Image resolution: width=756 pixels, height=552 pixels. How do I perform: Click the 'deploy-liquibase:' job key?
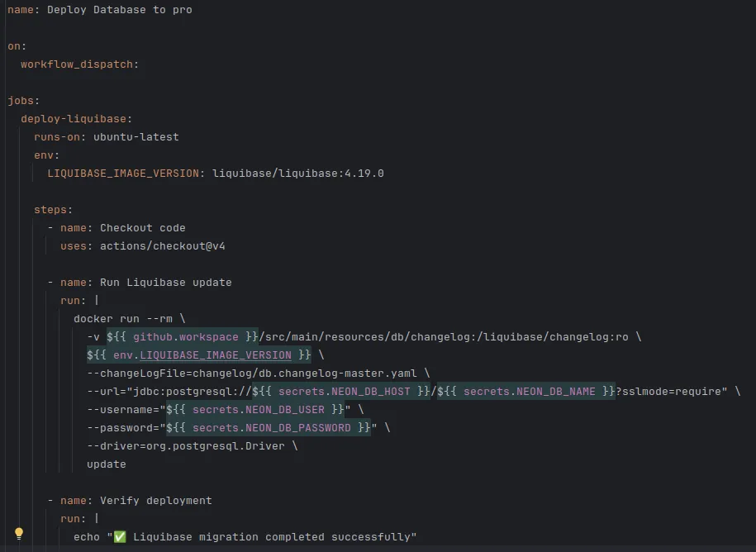coord(76,119)
